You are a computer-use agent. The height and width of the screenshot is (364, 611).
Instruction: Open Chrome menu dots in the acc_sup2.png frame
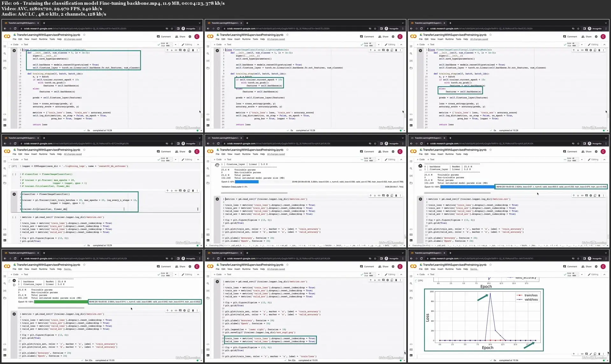tap(403, 259)
